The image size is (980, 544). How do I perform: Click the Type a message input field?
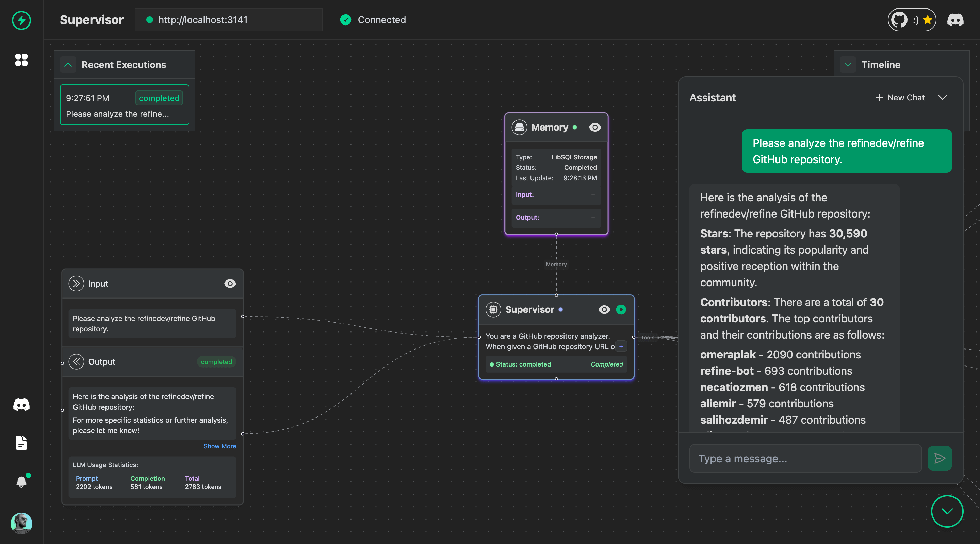tap(805, 458)
